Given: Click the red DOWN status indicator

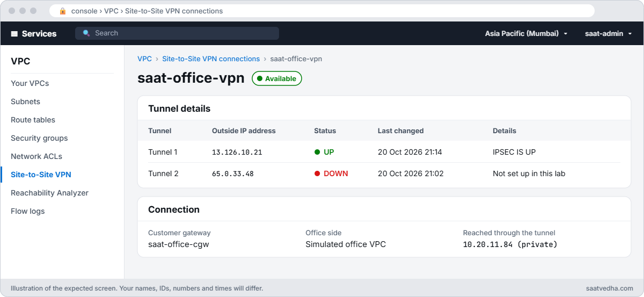Looking at the screenshot, I should 331,173.
